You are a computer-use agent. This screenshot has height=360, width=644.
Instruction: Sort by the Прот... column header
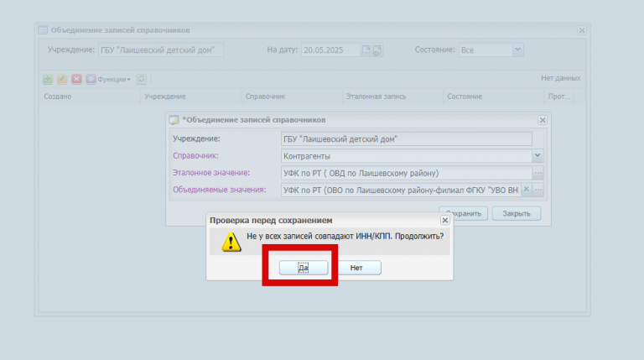click(559, 97)
